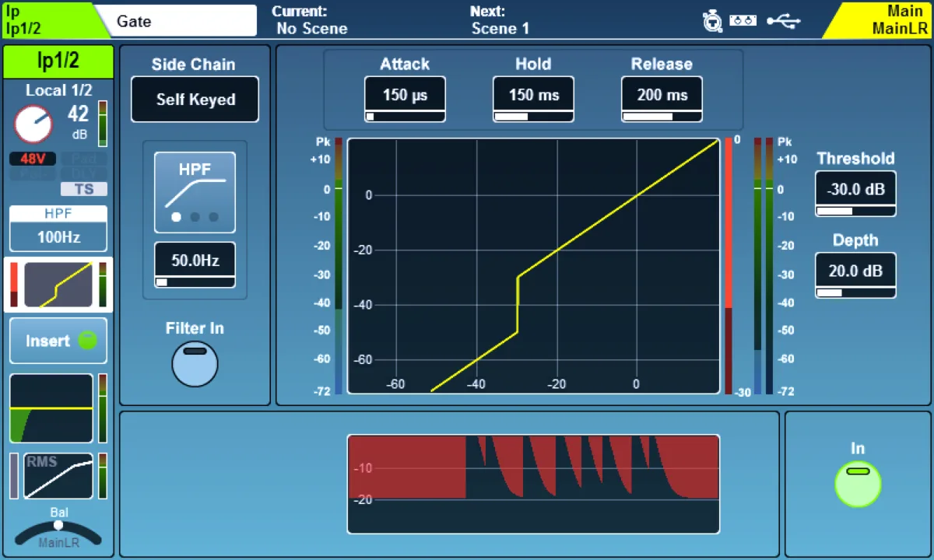Click the HPF filter type icon
The image size is (934, 560).
195,192
